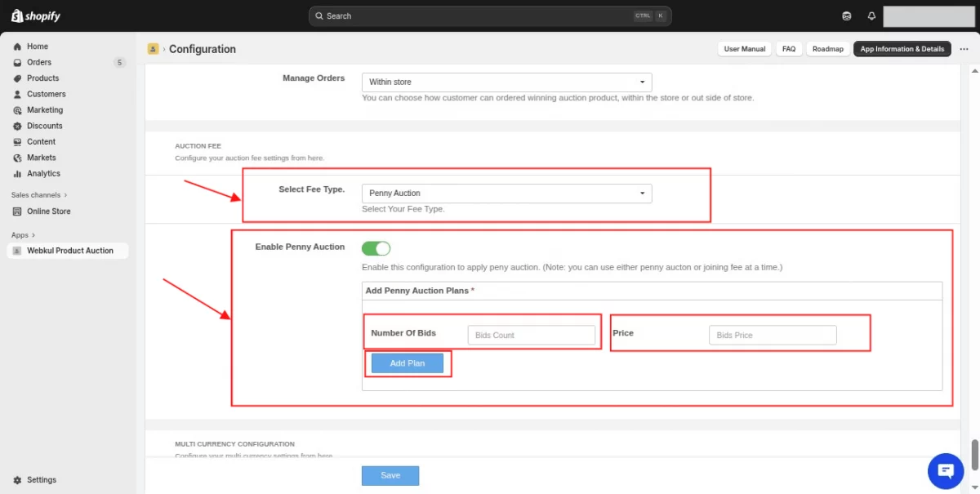
Task: Click the Add Plan button
Action: (x=408, y=363)
